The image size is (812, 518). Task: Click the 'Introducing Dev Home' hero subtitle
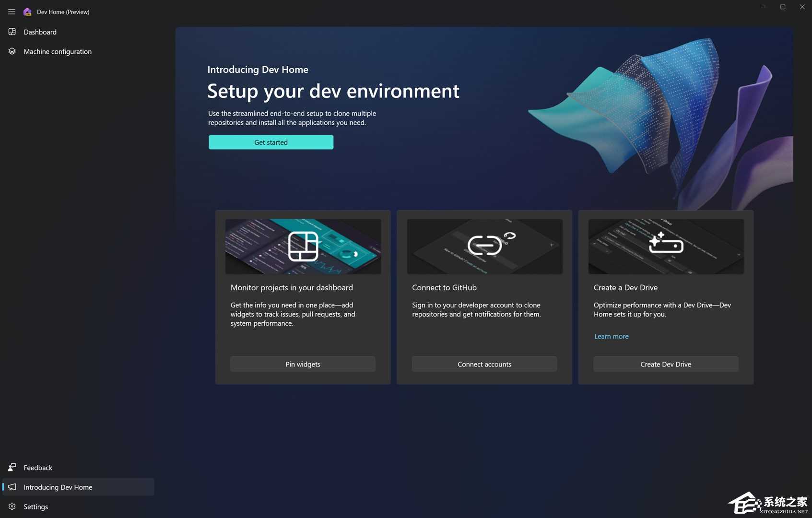click(258, 70)
